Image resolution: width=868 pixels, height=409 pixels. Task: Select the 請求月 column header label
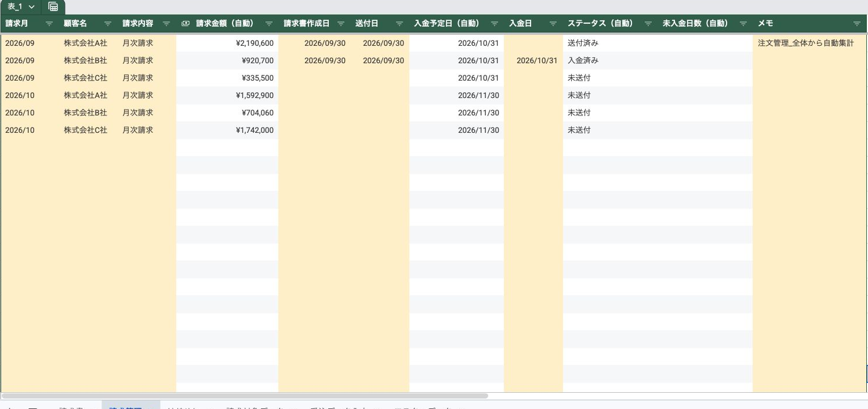pos(16,24)
